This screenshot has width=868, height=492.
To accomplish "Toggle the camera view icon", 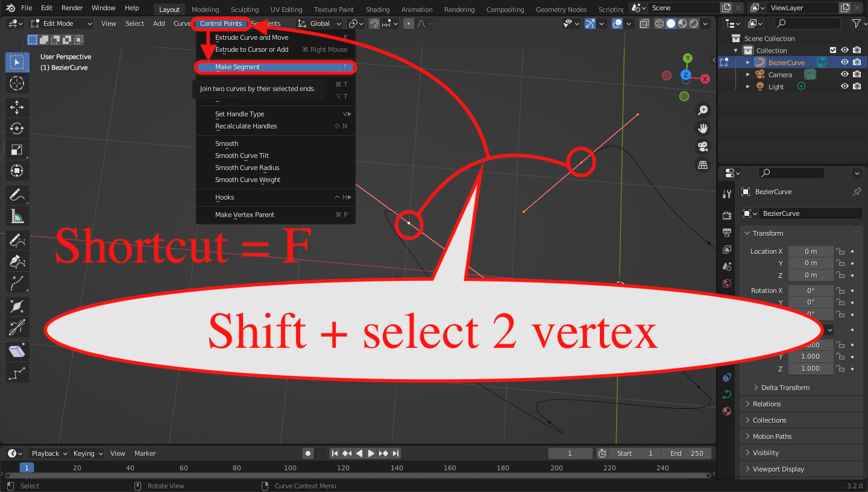I will (x=702, y=147).
